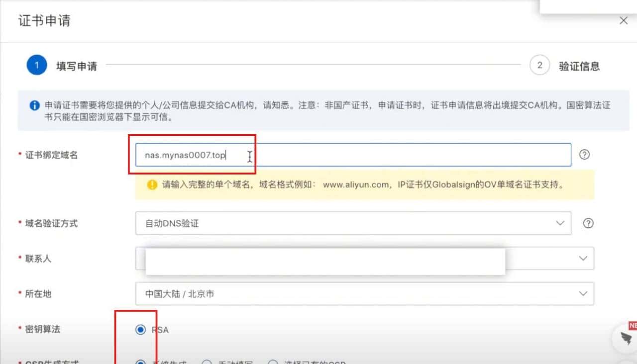This screenshot has width=637, height=364.
Task: Go to the 验证信息 step
Action: coord(580,65)
